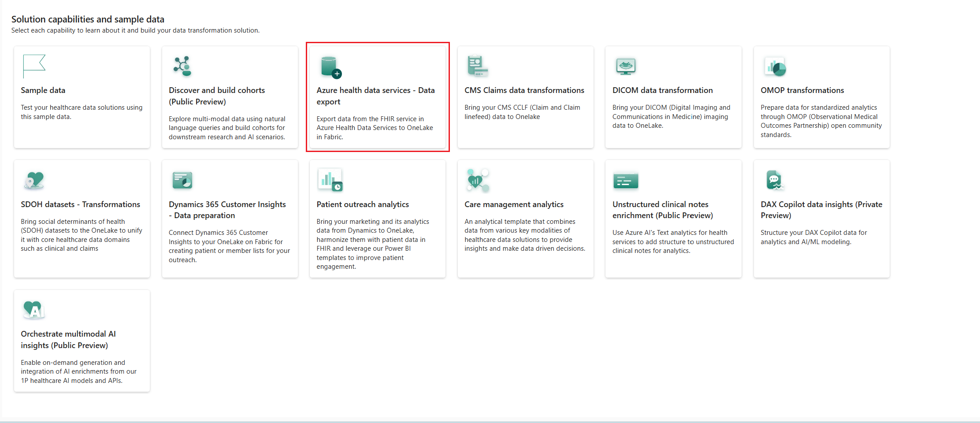Viewport: 980px width, 423px height.
Task: Click 'Export data from the FHIR service' description
Action: [375, 128]
